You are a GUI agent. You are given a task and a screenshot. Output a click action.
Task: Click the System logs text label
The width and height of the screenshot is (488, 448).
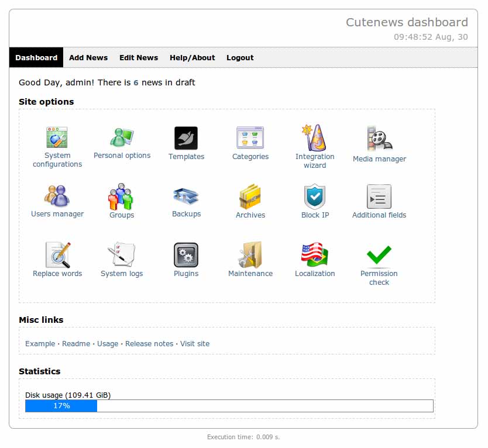coord(122,274)
